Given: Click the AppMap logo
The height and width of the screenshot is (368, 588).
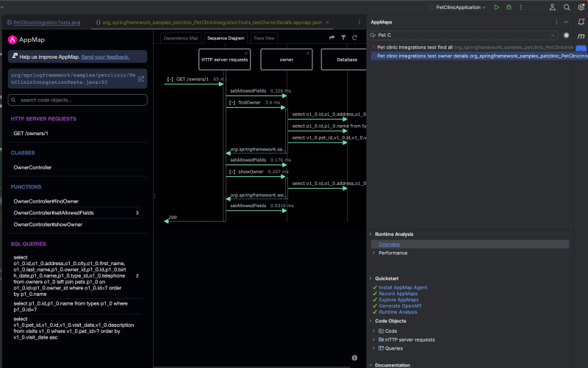Looking at the screenshot, I should click(x=12, y=40).
